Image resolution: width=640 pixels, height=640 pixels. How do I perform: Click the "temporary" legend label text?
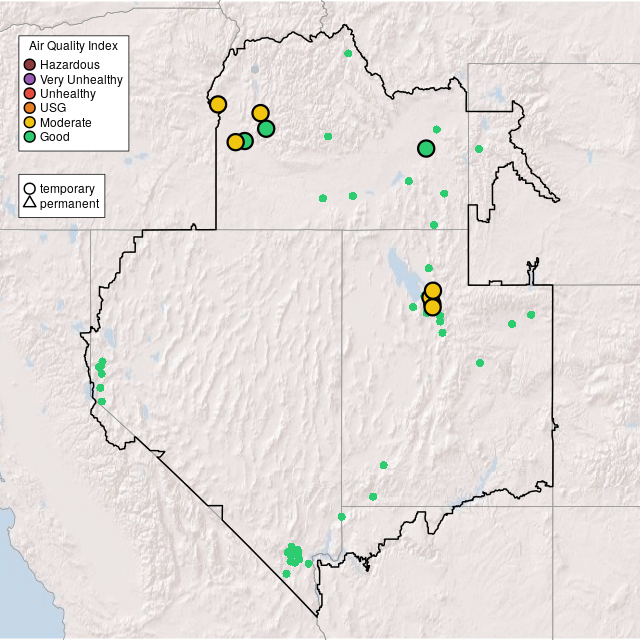tap(67, 188)
